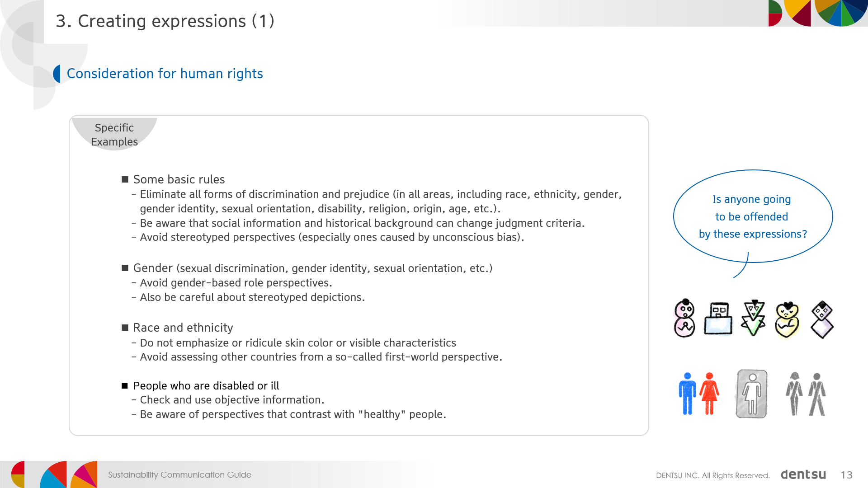This screenshot has width=868, height=488.
Task: Click the pair of gray suited figure pictograms
Action: point(806,394)
